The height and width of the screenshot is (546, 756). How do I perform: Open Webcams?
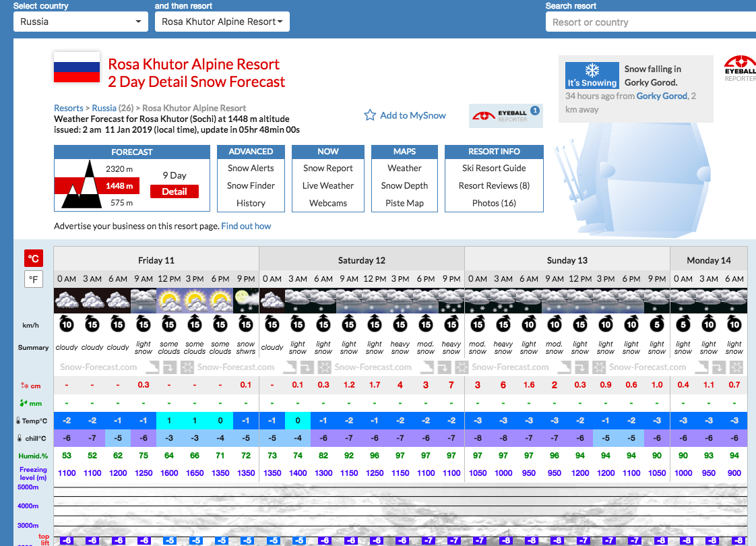pos(328,203)
